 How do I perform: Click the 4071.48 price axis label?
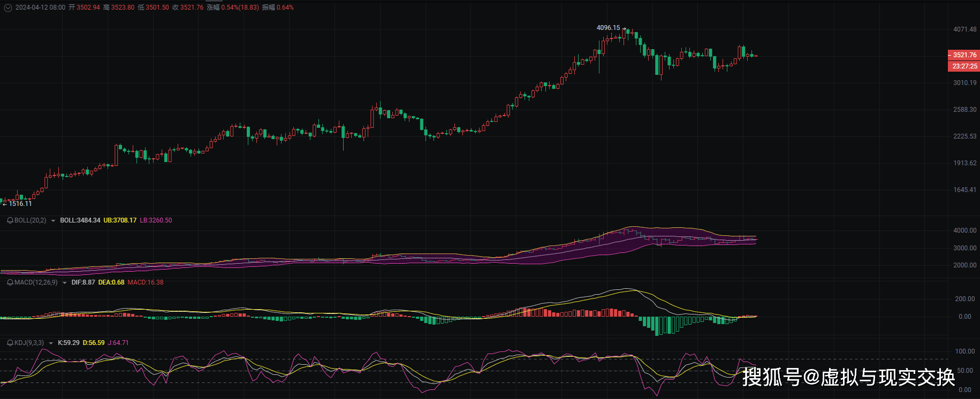click(964, 29)
